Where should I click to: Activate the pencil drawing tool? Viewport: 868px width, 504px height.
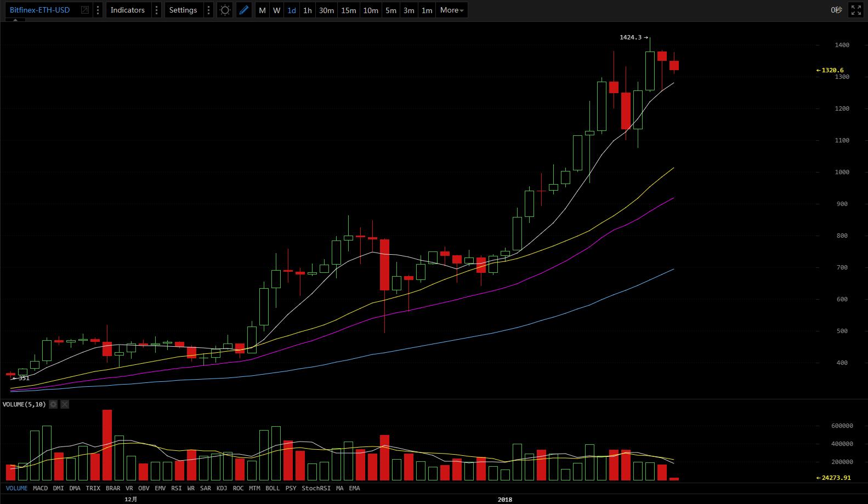[244, 10]
